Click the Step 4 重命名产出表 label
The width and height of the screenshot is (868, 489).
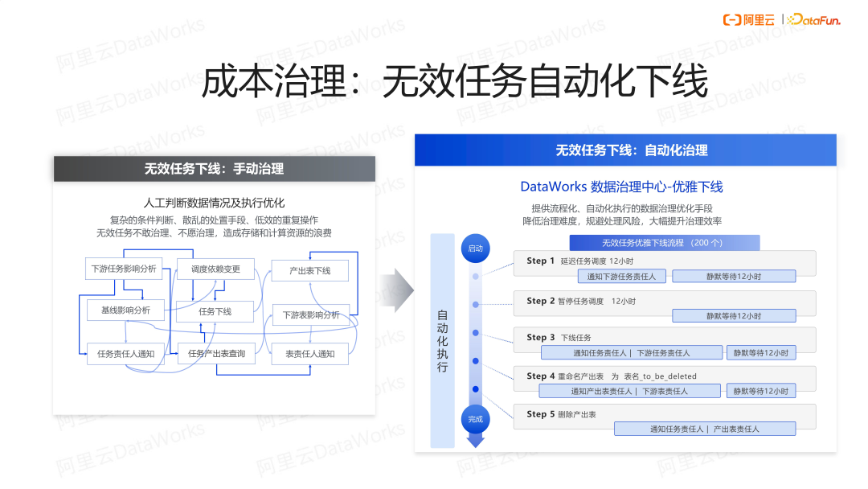point(611,376)
